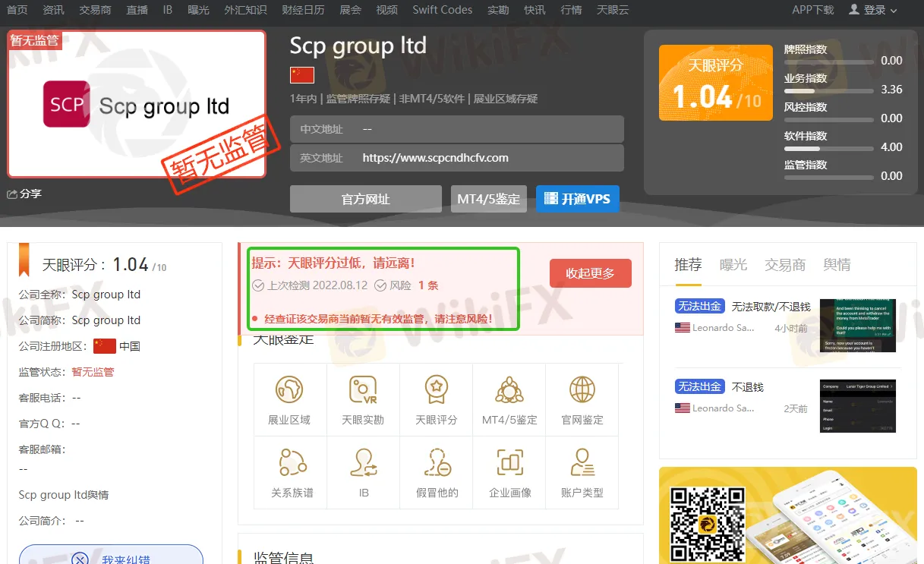The width and height of the screenshot is (924, 564).
Task: Select the 官网鉴定 globe icon
Action: click(582, 390)
